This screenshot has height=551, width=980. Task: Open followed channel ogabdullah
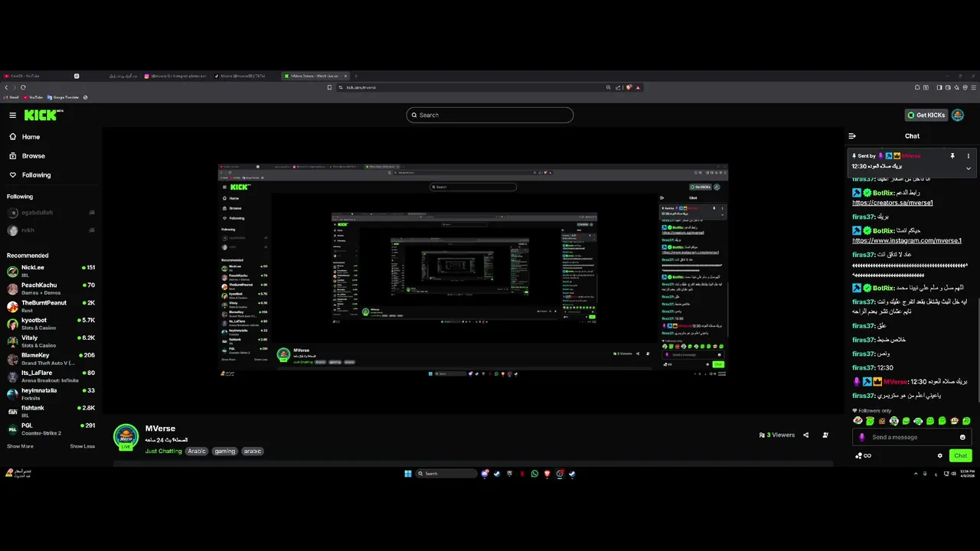point(51,213)
